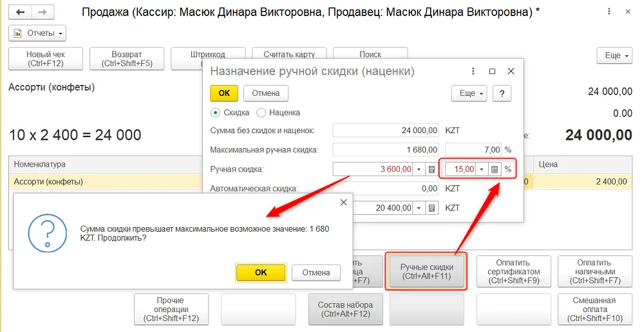Click Ручные скидки (Ctrl+Alt+F11) button
644x332 pixels.
[427, 272]
